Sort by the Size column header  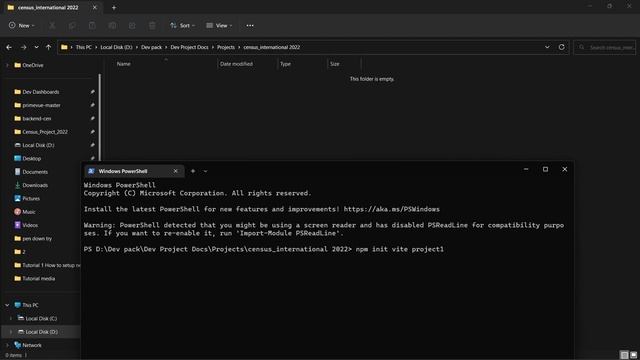coord(335,64)
